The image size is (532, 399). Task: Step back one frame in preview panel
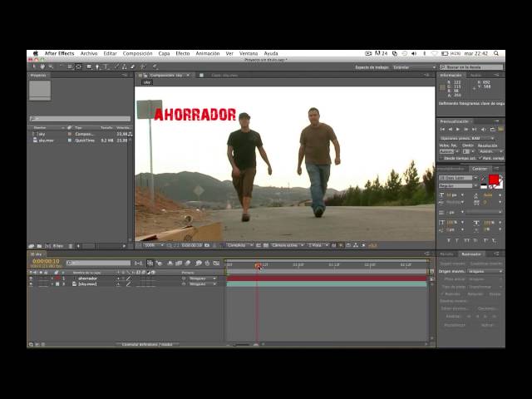(451, 130)
